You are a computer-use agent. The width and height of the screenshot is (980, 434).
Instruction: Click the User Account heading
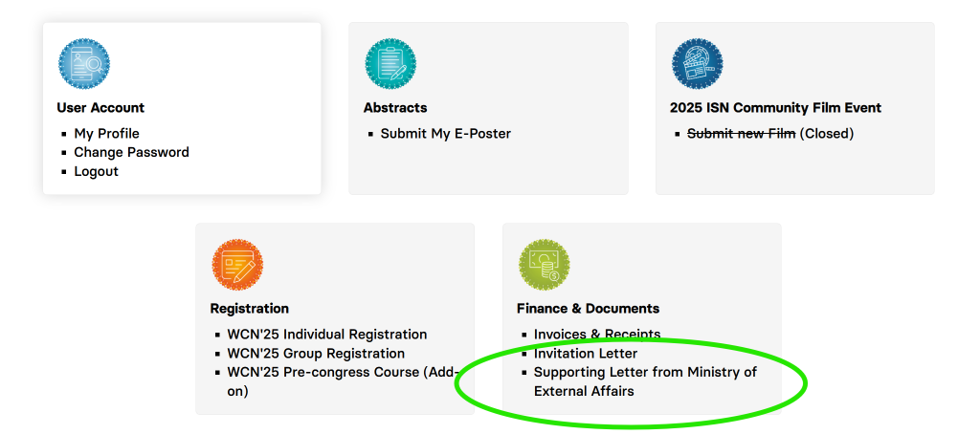tap(100, 108)
